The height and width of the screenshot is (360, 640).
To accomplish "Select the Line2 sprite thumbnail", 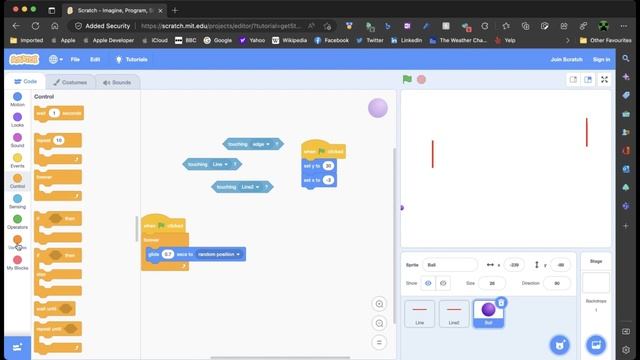I will [454, 314].
